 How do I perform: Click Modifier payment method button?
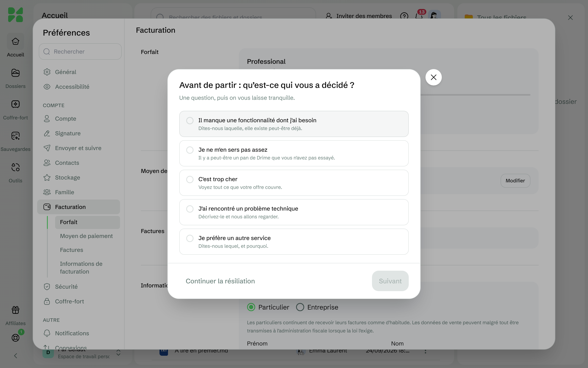coord(515,181)
